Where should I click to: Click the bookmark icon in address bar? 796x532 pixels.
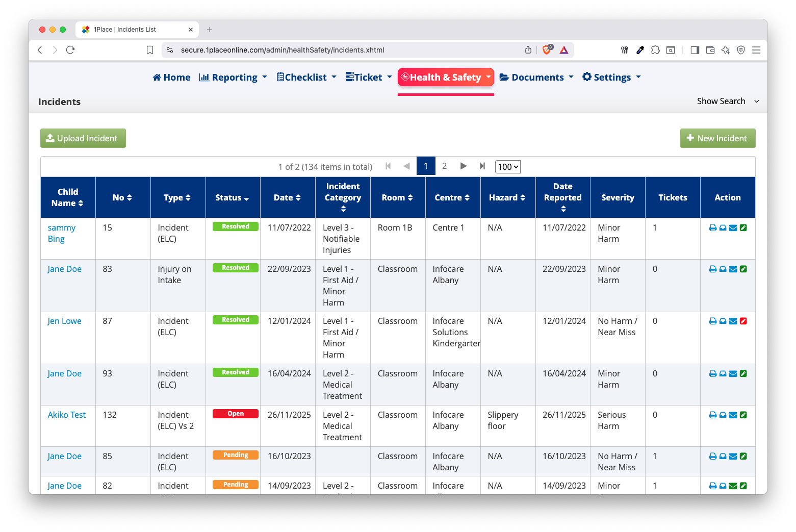click(x=150, y=50)
